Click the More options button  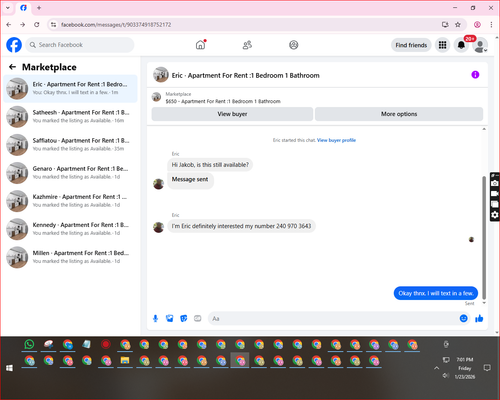(x=399, y=114)
